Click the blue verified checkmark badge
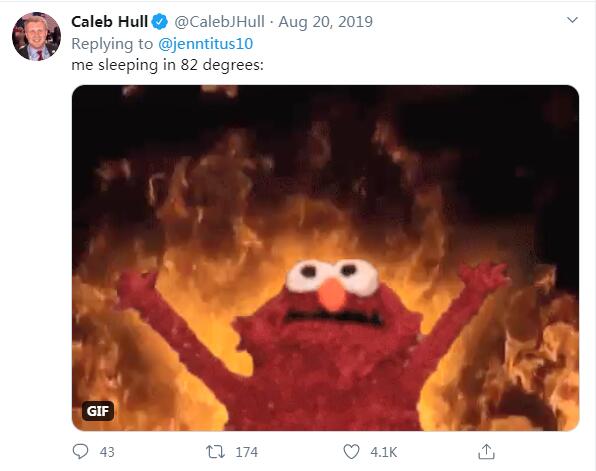This screenshot has width=596, height=471. 160,22
